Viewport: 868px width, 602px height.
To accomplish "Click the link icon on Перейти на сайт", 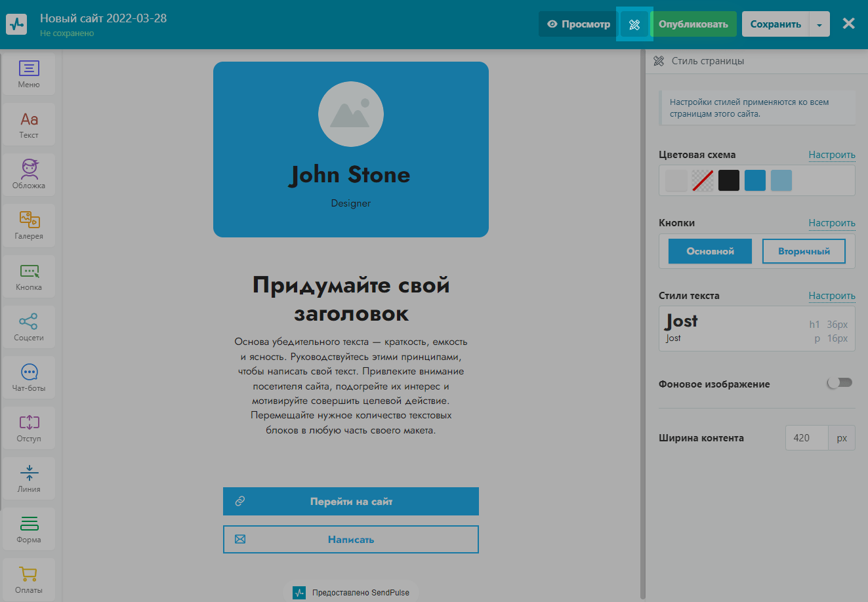I will click(x=240, y=501).
